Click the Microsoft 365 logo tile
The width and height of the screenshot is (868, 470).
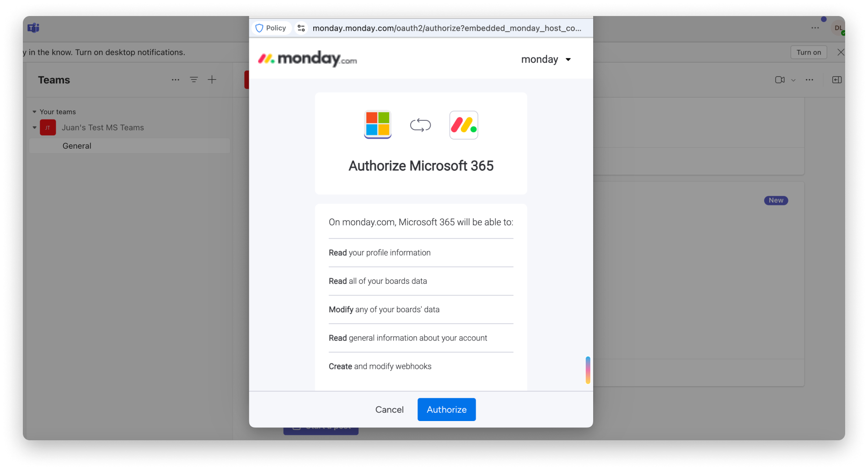[378, 124]
